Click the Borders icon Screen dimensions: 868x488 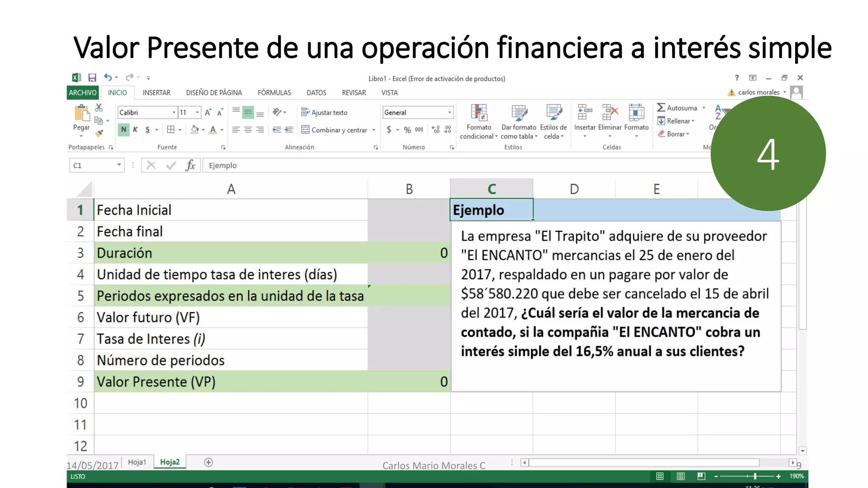171,130
